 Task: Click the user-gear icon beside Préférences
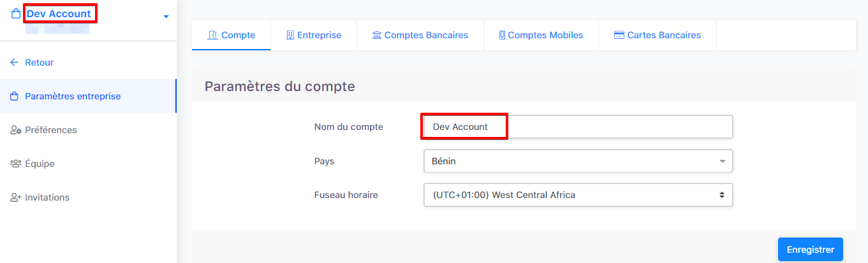[16, 130]
